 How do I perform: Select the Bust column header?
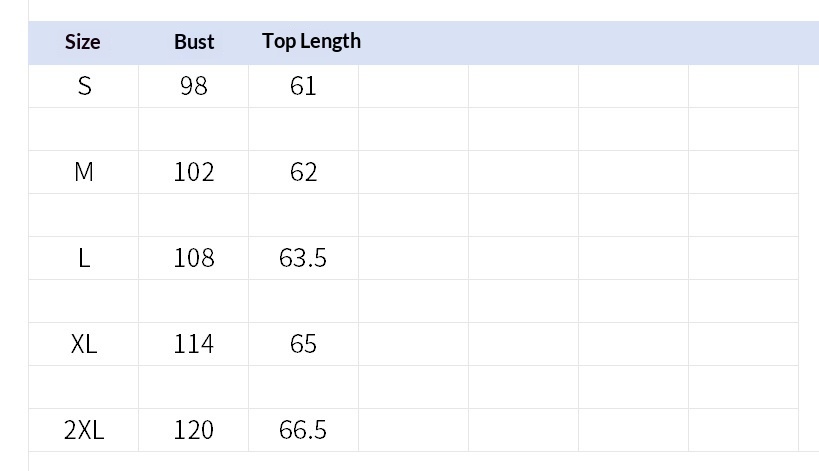194,42
